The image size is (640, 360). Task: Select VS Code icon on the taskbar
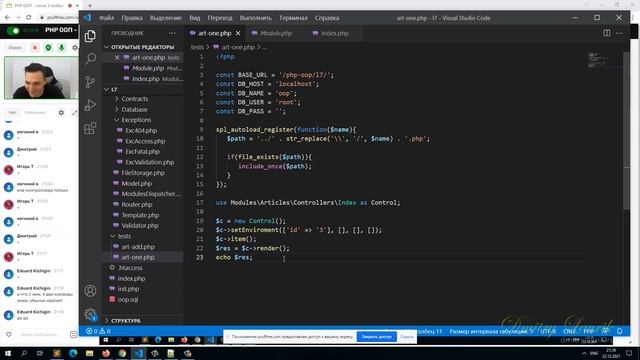[138, 353]
